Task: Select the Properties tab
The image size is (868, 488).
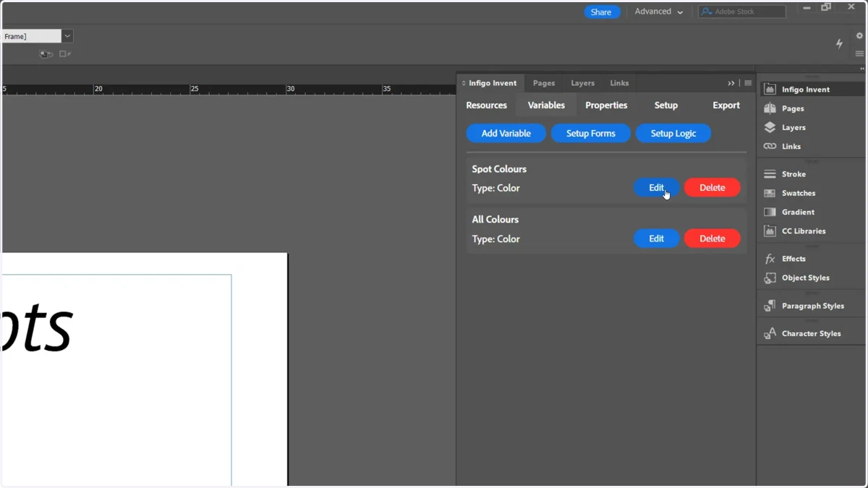Action: (606, 106)
